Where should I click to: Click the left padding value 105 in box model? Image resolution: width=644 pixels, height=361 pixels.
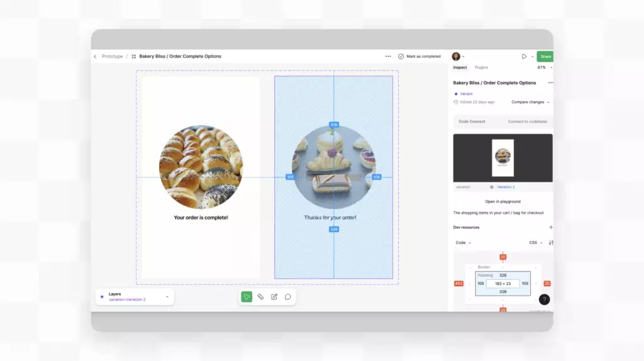[480, 284]
